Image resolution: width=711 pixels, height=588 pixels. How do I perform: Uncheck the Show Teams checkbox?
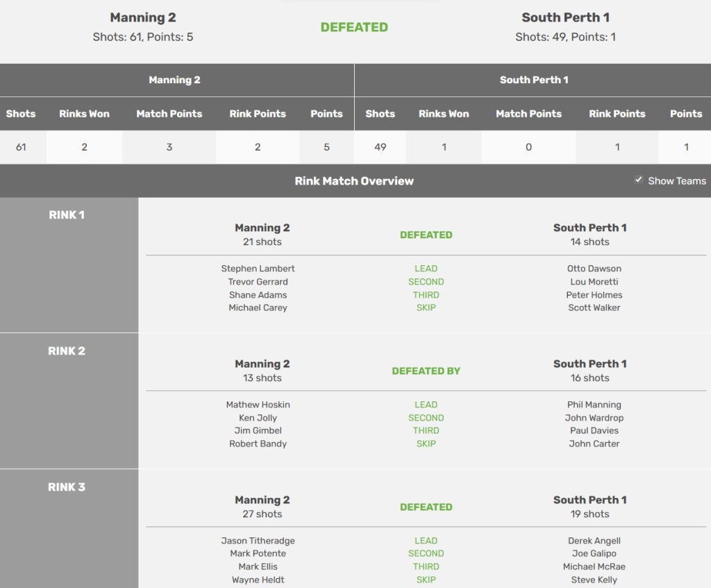(x=639, y=180)
